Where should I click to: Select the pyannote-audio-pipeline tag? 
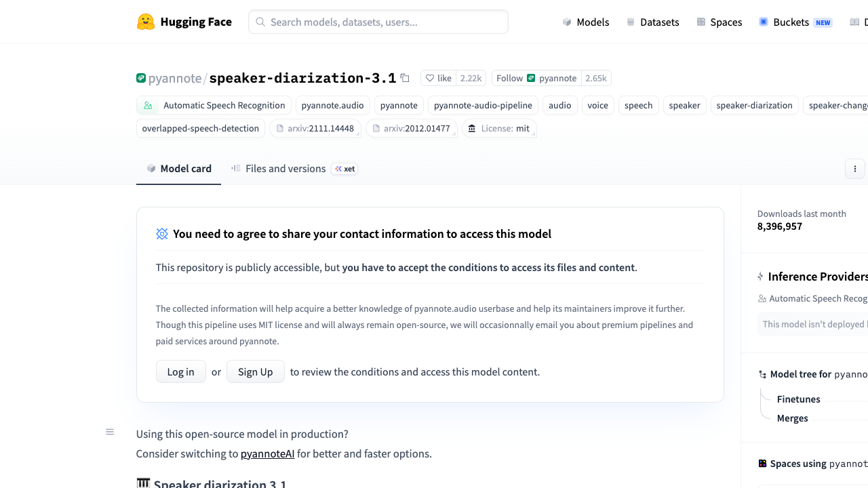[483, 105]
